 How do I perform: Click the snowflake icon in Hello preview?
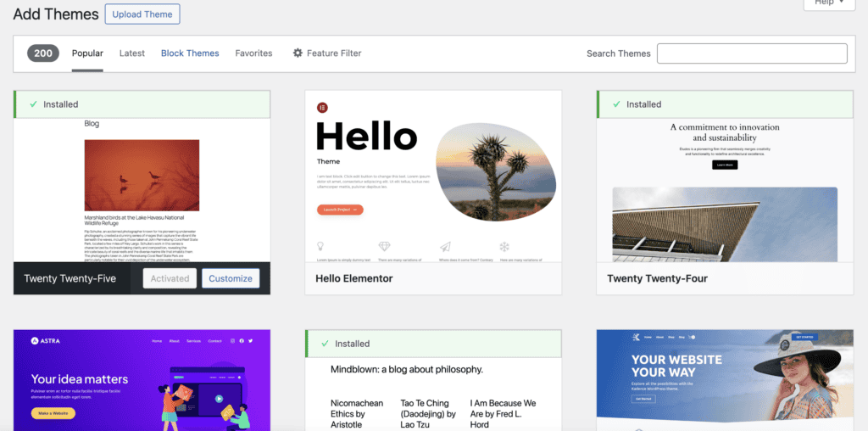tap(504, 247)
